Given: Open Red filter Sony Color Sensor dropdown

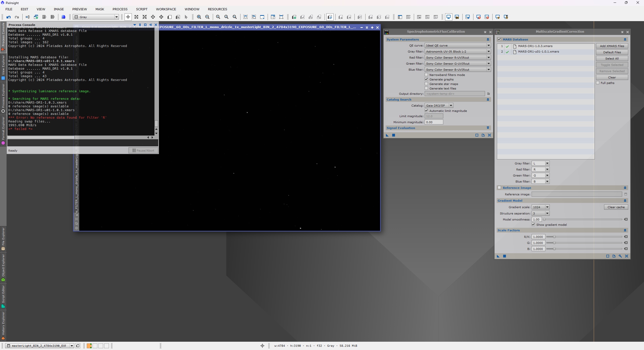Looking at the screenshot, I should (458, 58).
